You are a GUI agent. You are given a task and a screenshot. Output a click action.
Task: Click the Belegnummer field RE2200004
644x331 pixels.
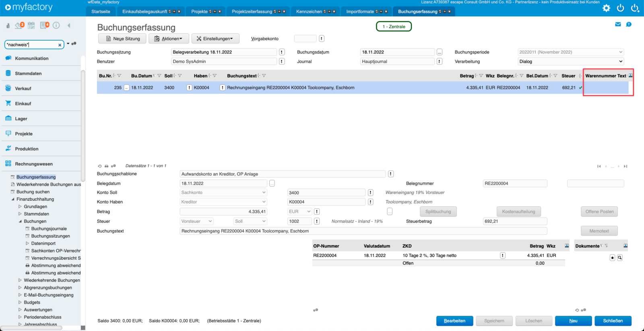pyautogui.click(x=515, y=183)
